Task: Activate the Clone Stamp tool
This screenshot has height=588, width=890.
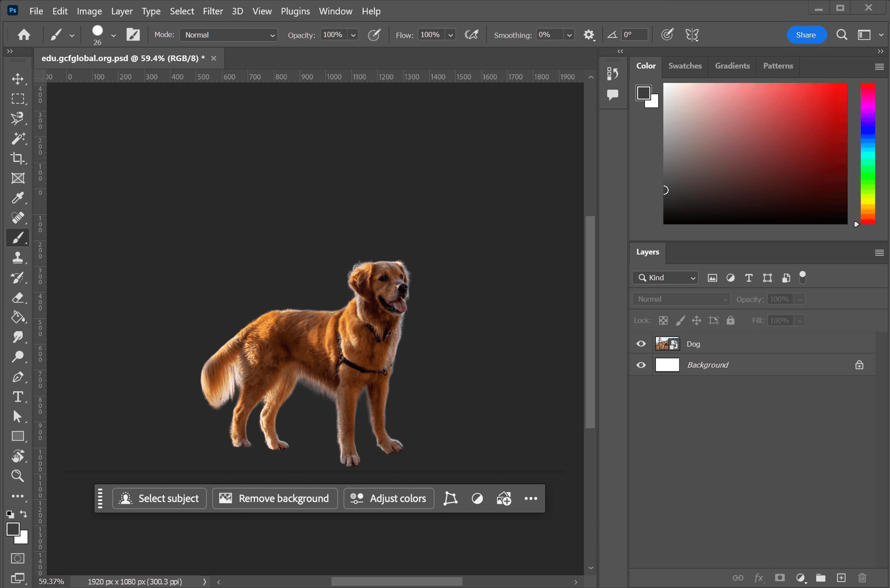Action: pyautogui.click(x=18, y=258)
